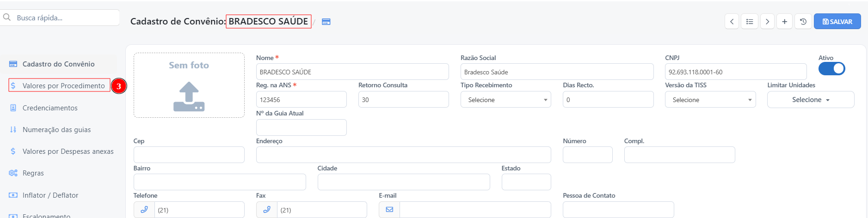Click the Nome input field
Viewport: 868px width, 218px height.
[352, 72]
